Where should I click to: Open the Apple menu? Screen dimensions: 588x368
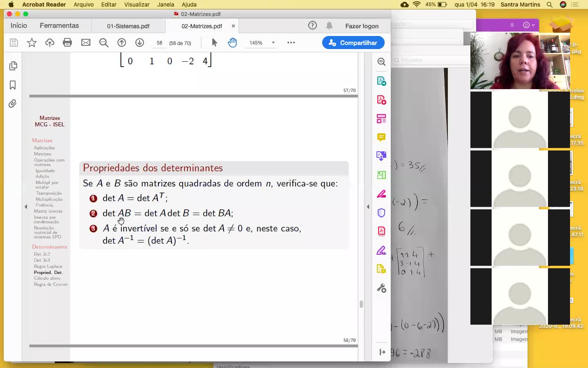[x=11, y=4]
